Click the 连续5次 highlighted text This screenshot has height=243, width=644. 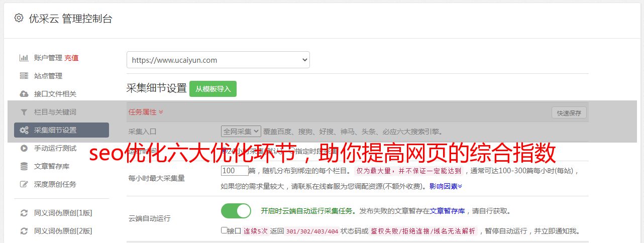[256, 231]
